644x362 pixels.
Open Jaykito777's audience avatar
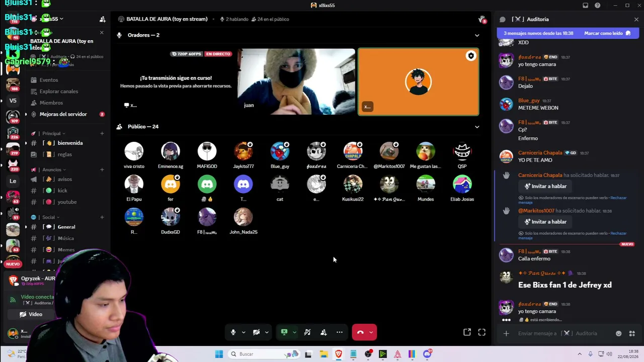[x=244, y=151]
